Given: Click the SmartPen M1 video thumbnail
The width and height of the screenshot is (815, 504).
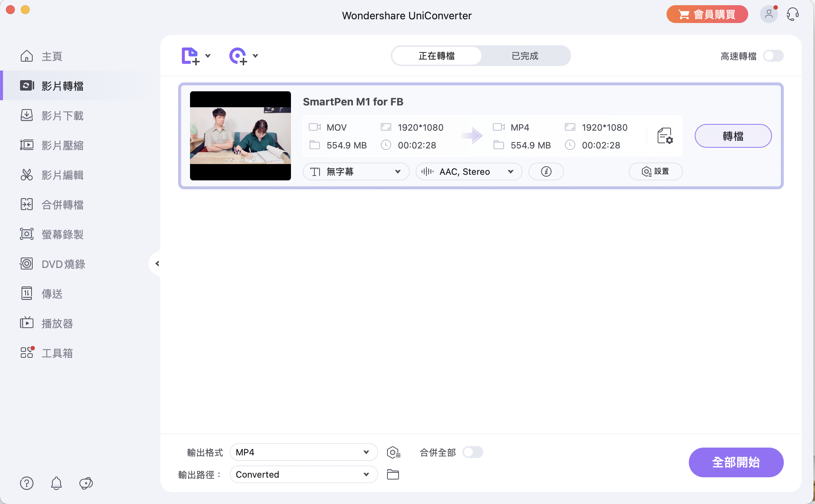Looking at the screenshot, I should (240, 136).
